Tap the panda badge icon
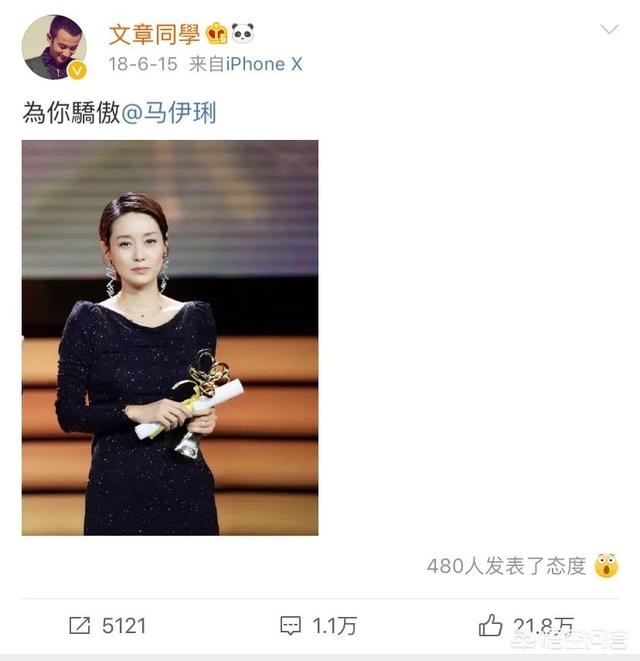This screenshot has height=661, width=640. (243, 33)
